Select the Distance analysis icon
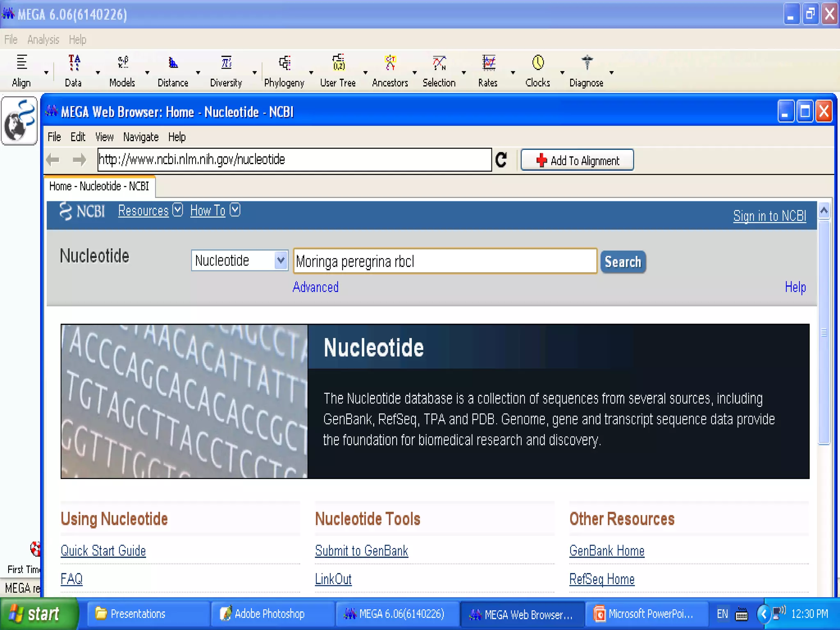 coord(173,71)
